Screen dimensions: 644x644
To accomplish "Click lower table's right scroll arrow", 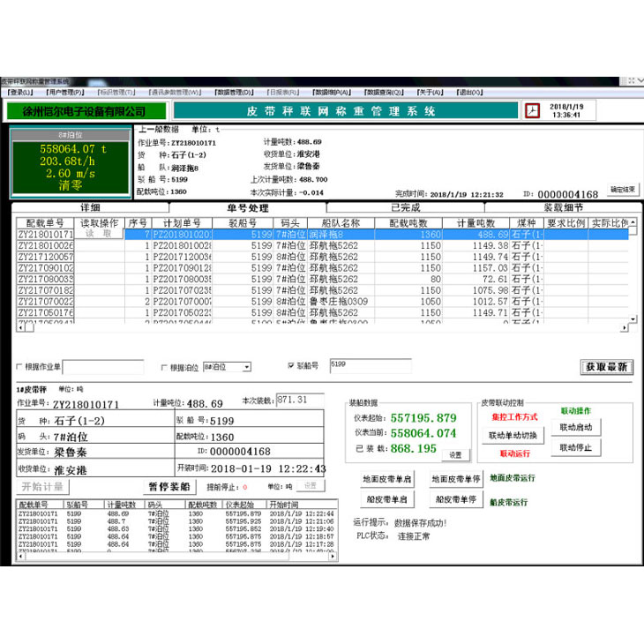I will (x=333, y=556).
